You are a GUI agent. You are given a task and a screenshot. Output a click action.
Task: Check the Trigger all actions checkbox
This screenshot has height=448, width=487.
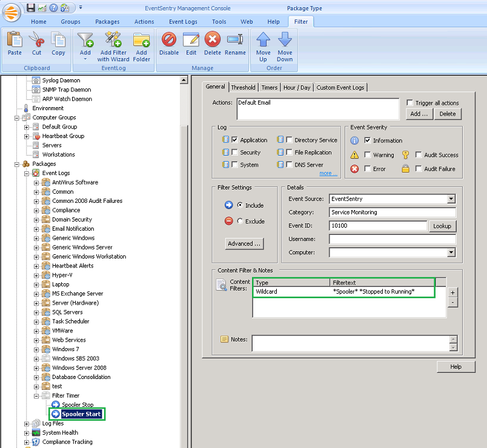pos(410,102)
